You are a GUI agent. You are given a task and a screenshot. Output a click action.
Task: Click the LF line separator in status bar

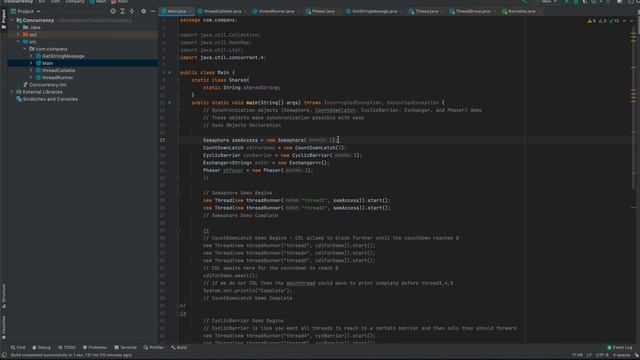[589, 355]
